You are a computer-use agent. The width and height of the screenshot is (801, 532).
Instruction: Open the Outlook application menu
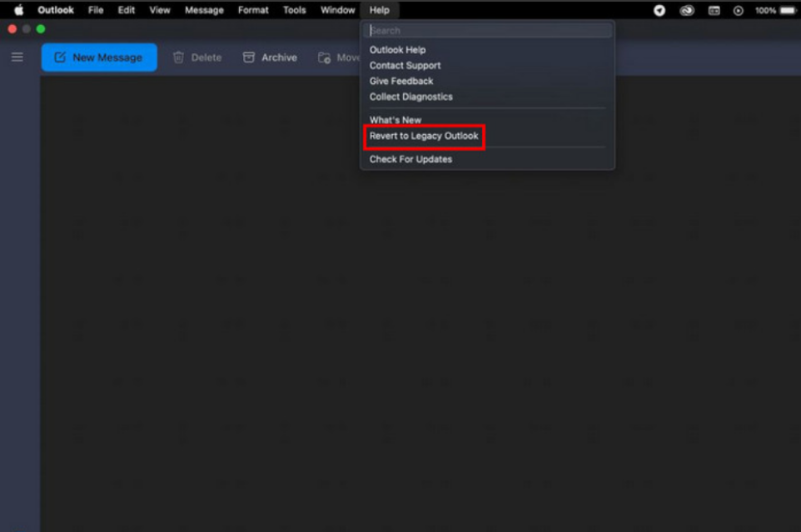tap(56, 10)
